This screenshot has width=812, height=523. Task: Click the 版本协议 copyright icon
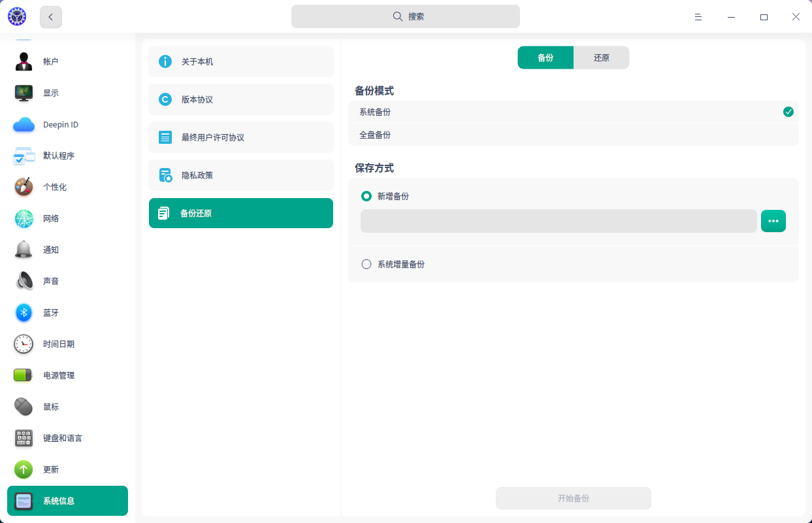coord(165,99)
